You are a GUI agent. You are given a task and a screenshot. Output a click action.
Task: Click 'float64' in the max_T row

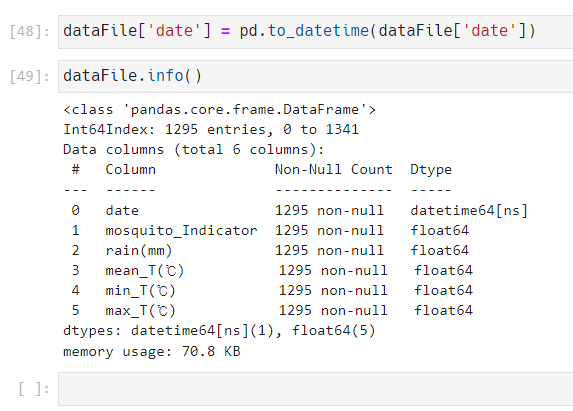coord(443,311)
